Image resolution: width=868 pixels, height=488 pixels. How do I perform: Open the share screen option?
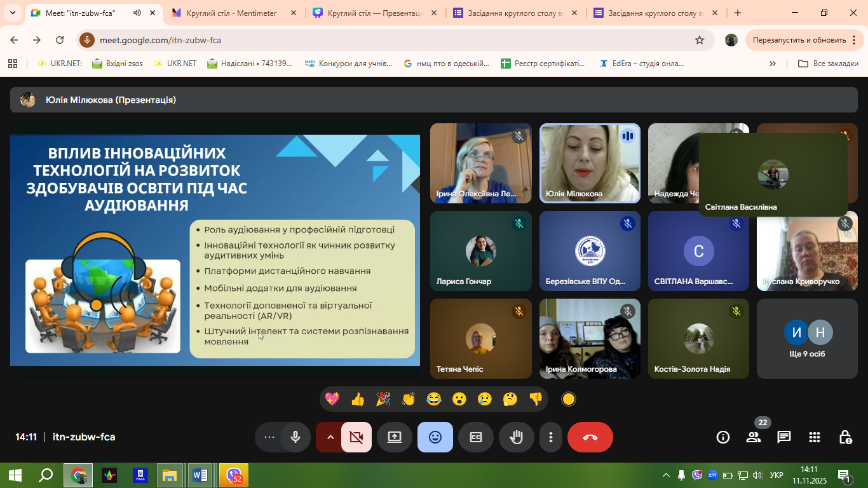click(395, 437)
